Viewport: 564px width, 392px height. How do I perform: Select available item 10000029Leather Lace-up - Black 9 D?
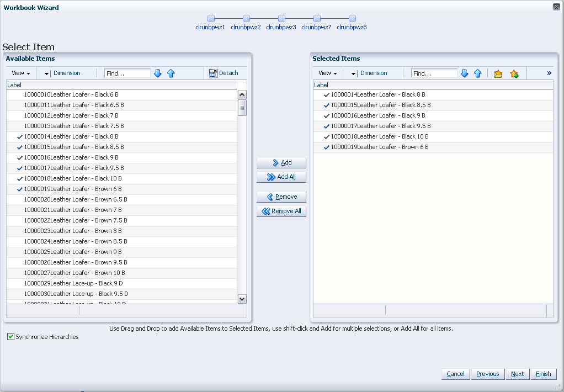(x=121, y=283)
